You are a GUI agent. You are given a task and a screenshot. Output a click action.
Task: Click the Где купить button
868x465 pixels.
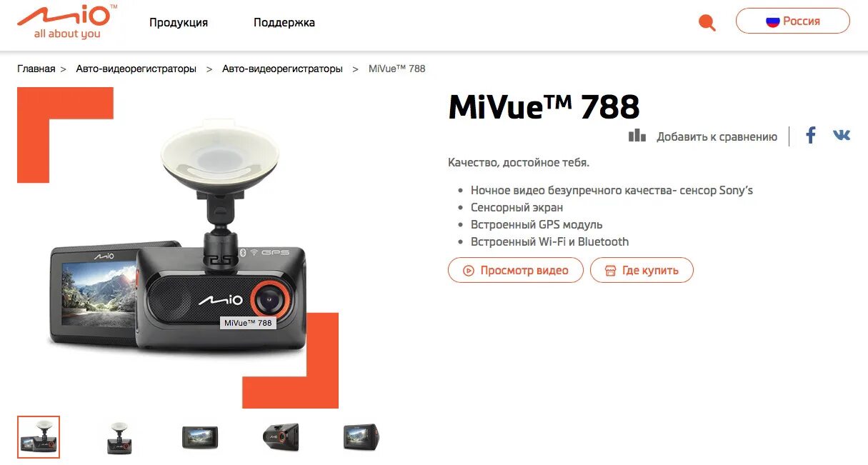(642, 270)
